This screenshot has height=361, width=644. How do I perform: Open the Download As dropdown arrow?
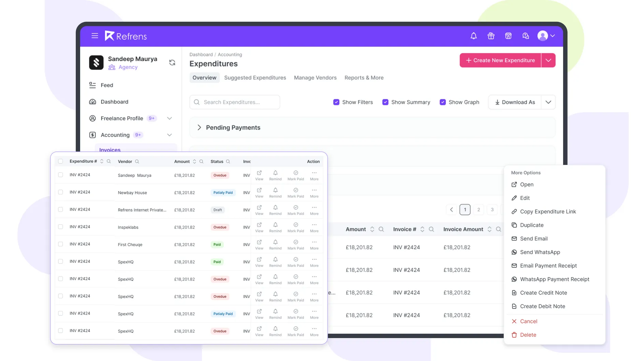tap(548, 102)
